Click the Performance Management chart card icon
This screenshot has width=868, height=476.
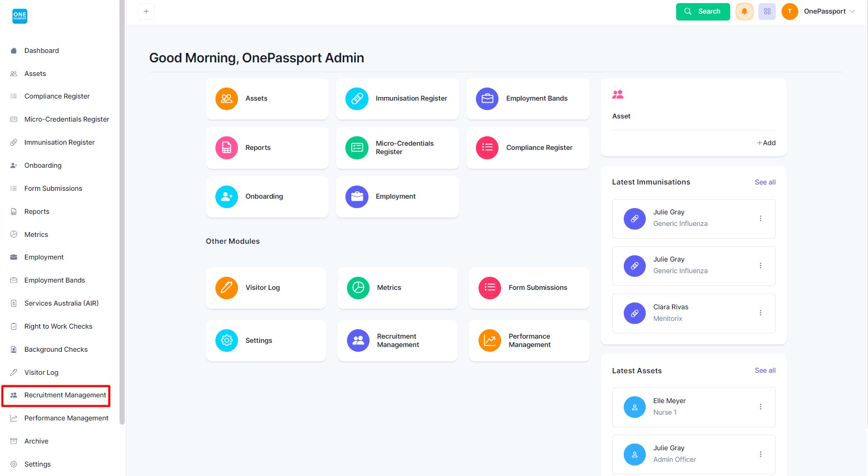pos(490,341)
